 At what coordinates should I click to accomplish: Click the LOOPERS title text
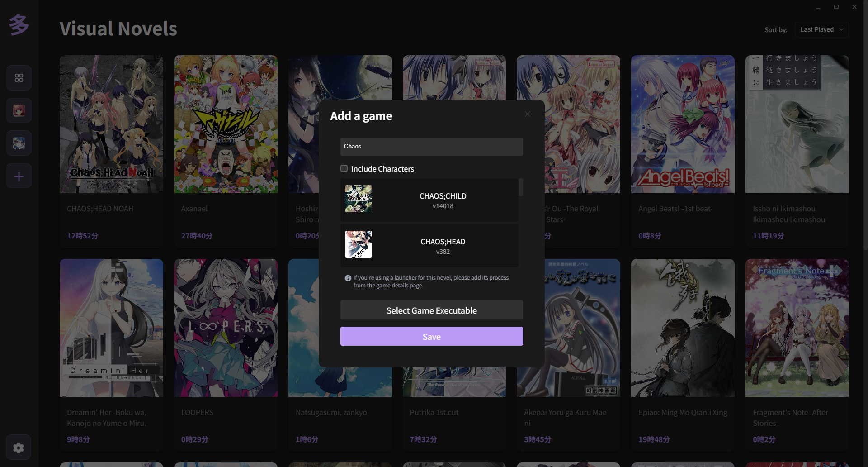pos(197,412)
